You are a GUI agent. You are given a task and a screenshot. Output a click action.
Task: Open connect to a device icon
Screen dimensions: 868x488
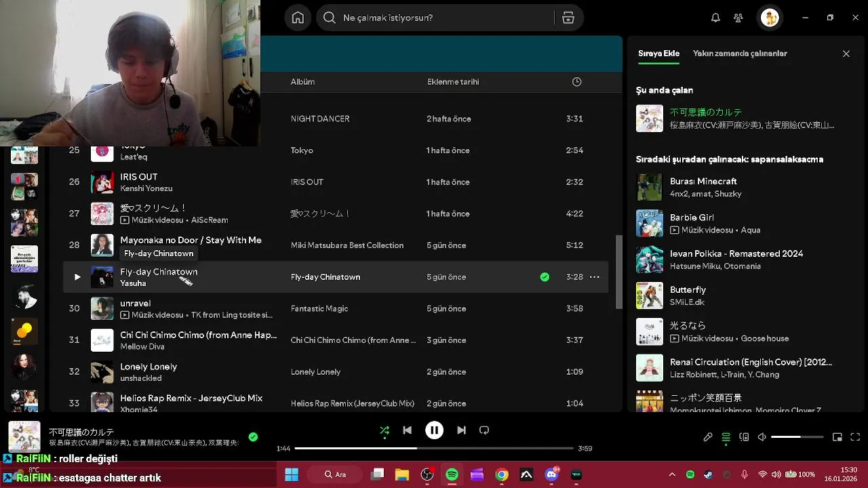[744, 437]
